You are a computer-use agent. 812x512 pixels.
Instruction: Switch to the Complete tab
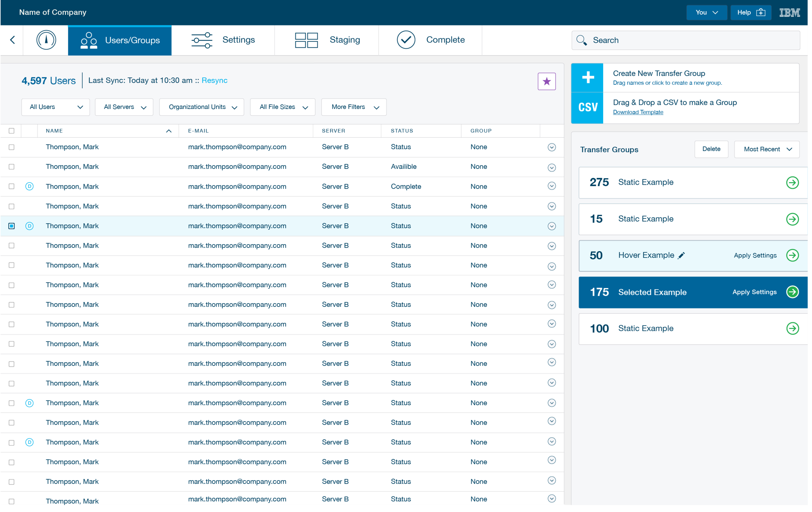(x=430, y=40)
